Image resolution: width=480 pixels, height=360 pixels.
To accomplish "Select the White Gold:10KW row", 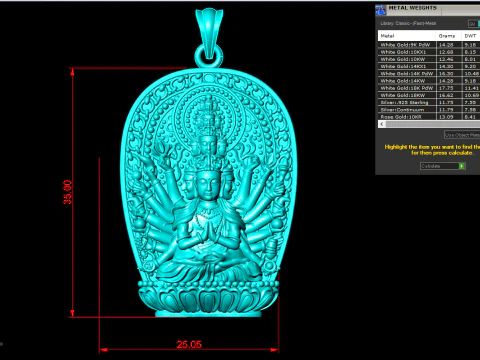I will pos(429,59).
